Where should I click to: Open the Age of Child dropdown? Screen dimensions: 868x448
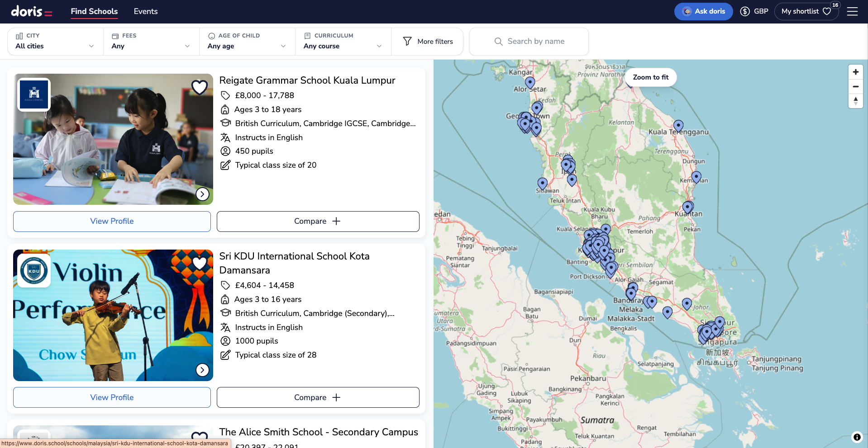247,41
